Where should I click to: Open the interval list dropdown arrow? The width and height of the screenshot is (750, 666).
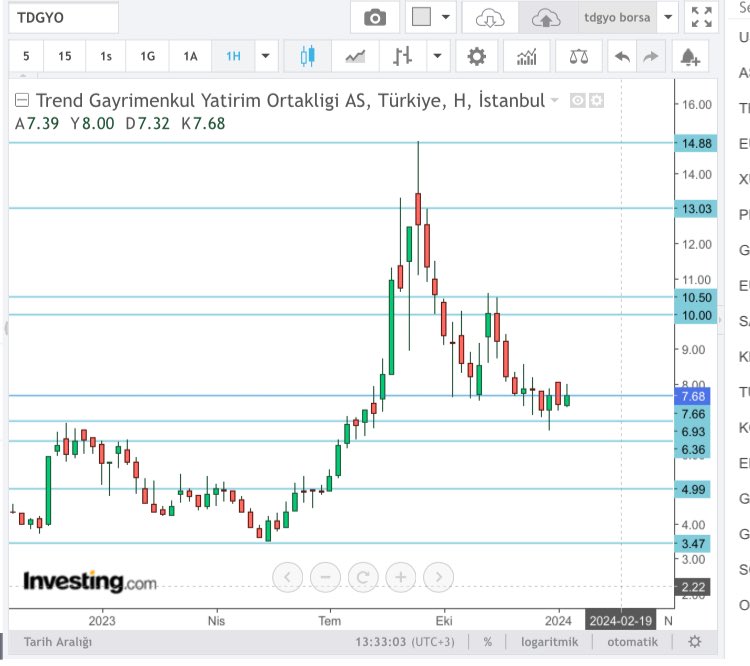[x=265, y=56]
